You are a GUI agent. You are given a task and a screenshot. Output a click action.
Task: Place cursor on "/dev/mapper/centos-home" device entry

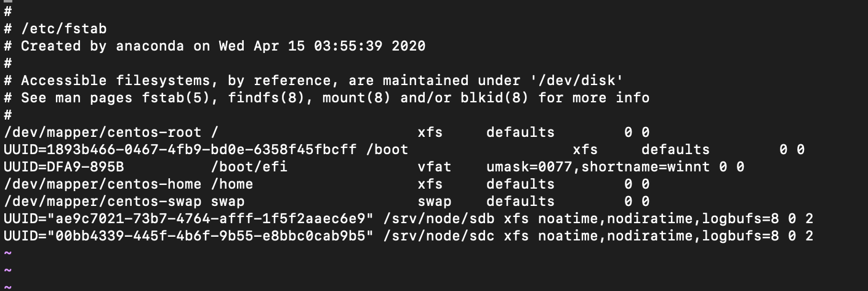(102, 184)
